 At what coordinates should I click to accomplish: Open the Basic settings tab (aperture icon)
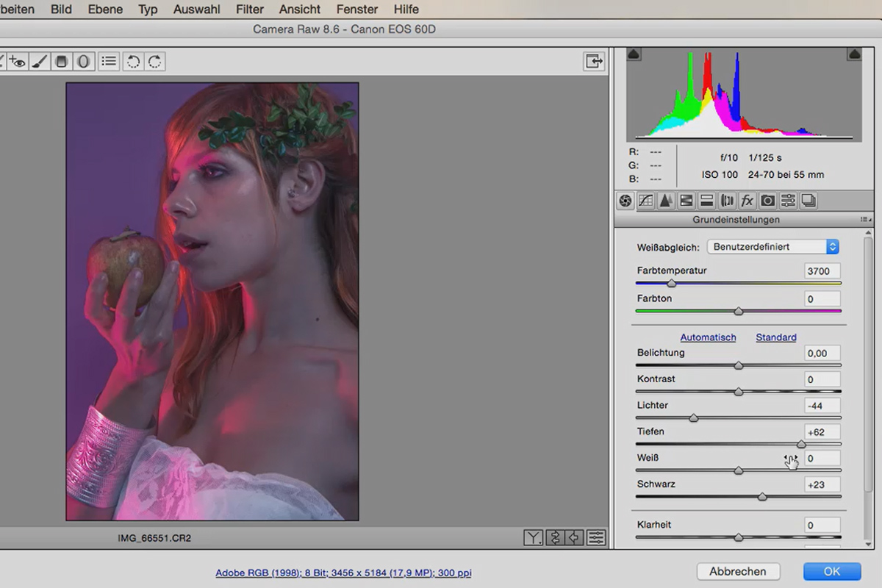coord(625,201)
